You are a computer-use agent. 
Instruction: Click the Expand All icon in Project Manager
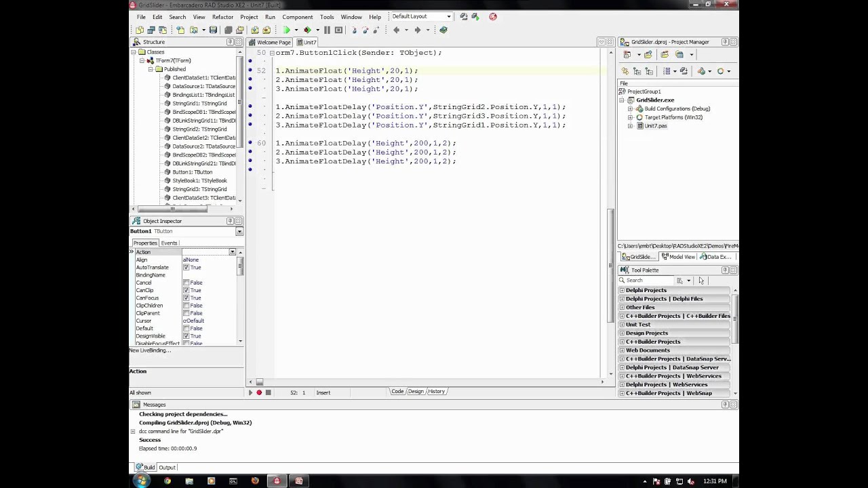click(637, 71)
